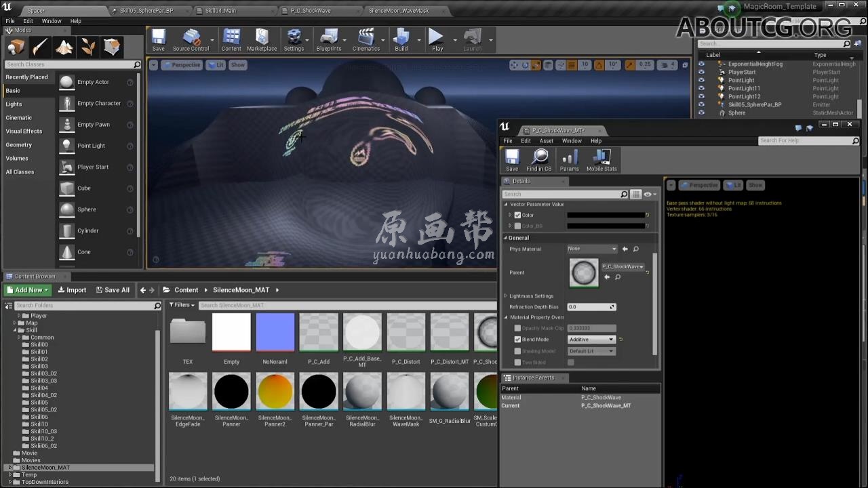
Task: Click the Search Classes input field
Action: click(73, 64)
